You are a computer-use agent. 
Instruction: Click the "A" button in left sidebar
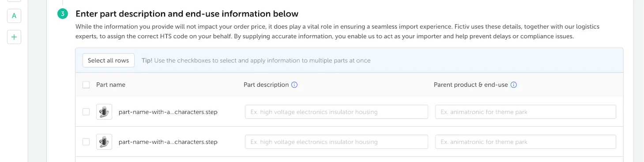(x=14, y=16)
